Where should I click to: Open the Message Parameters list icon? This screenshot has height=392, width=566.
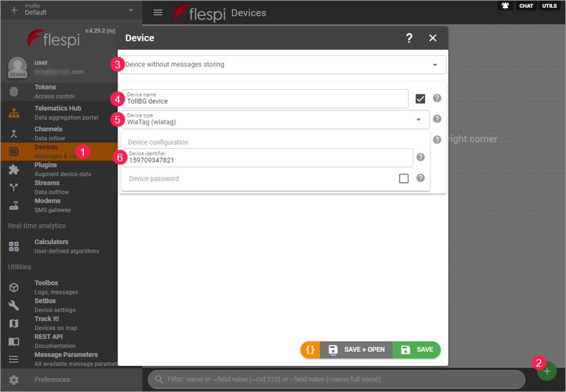[x=14, y=359]
